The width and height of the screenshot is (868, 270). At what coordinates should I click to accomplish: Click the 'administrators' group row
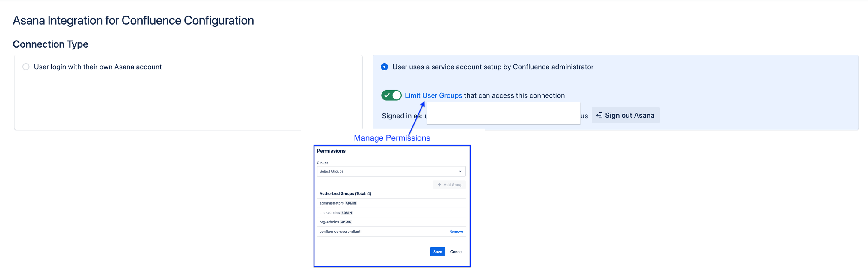pos(391,203)
